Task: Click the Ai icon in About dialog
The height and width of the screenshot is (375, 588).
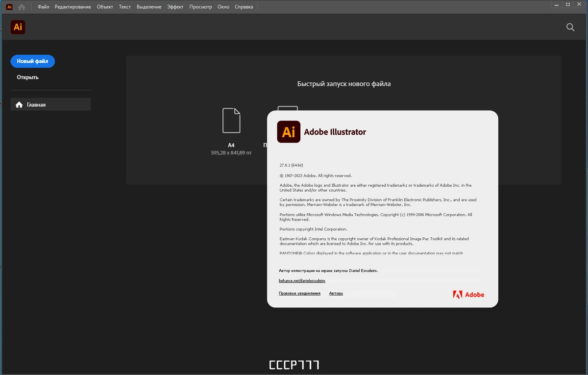Action: point(289,132)
